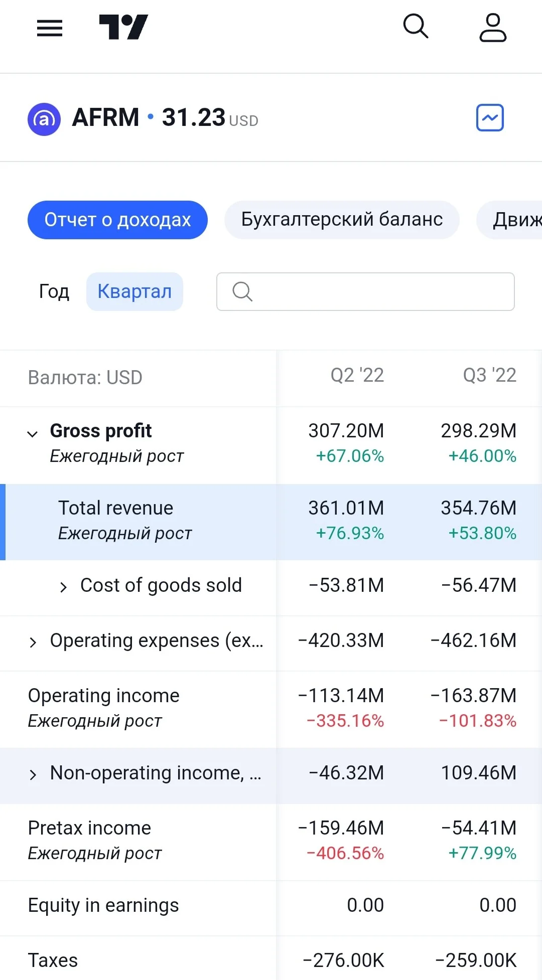The height and width of the screenshot is (980, 542).
Task: Click operating expenses −420.33M
Action: coord(341,640)
